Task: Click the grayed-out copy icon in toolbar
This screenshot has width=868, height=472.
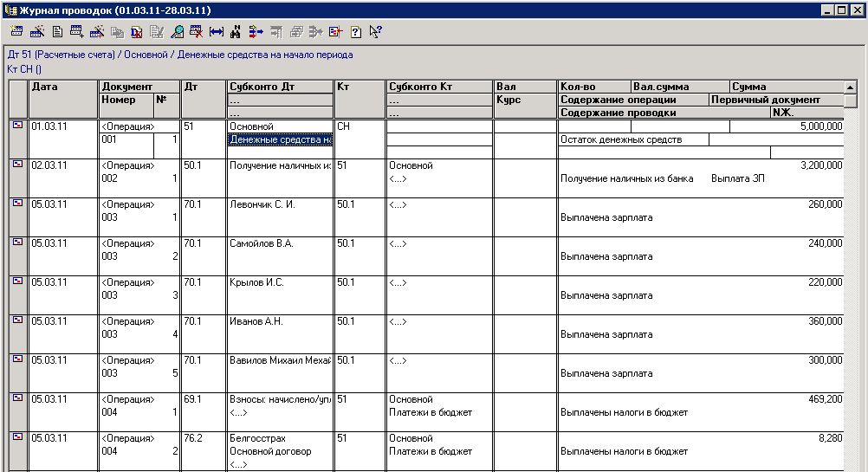Action: (x=117, y=32)
